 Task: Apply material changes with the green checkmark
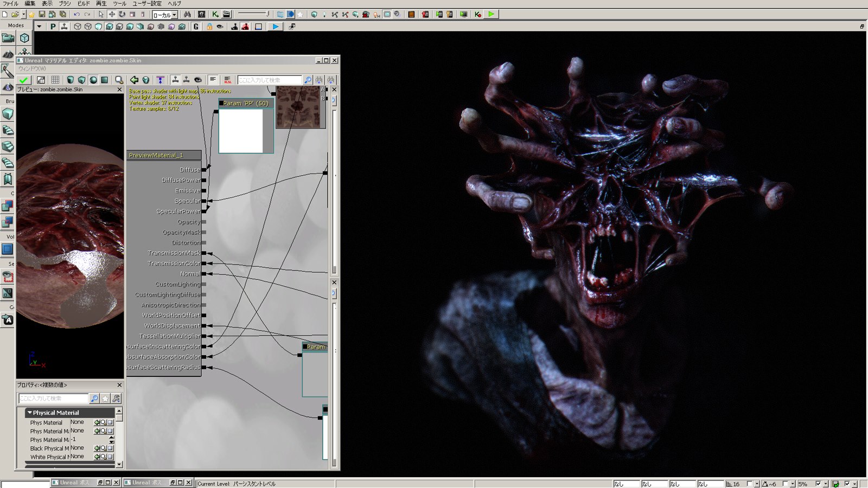coord(23,80)
